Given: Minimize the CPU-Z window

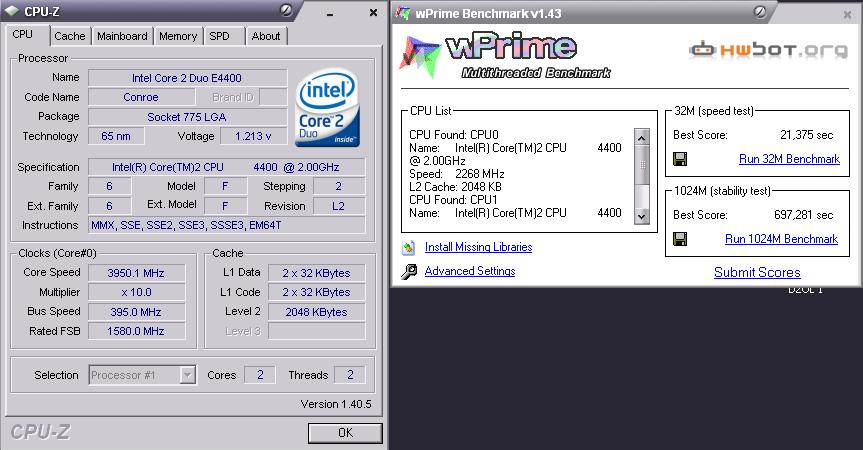Looking at the screenshot, I should 330,13.
